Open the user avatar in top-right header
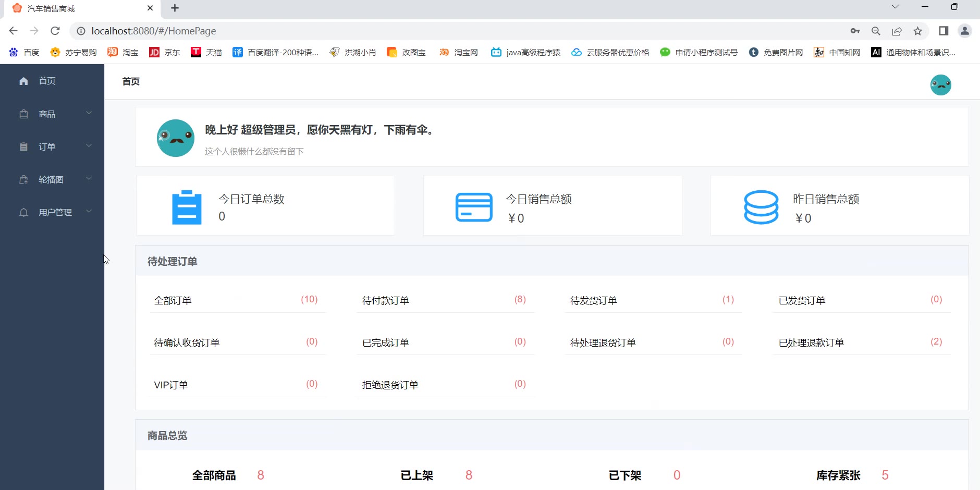Screen dimensions: 980x490 click(x=940, y=84)
